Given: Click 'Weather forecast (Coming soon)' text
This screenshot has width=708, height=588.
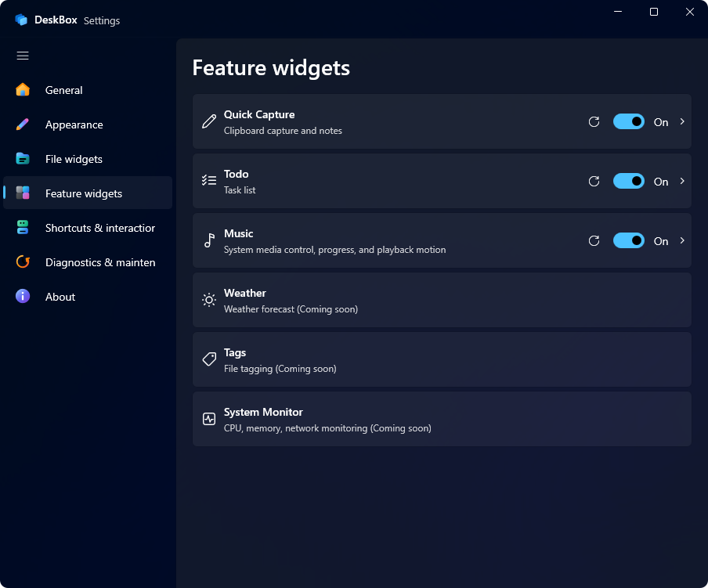Looking at the screenshot, I should 291,309.
